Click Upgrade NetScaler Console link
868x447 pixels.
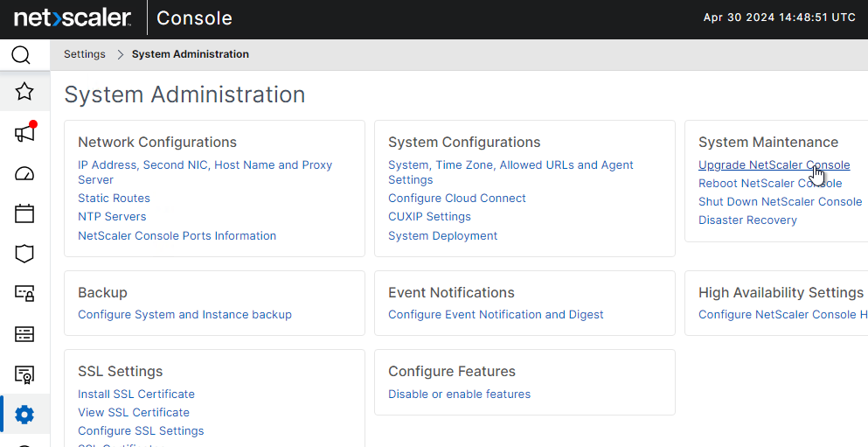point(774,165)
